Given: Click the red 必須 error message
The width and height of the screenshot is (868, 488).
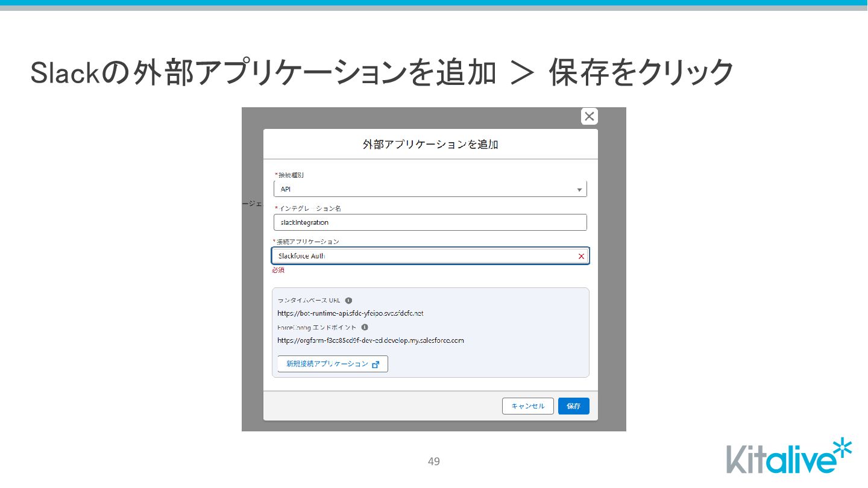Looking at the screenshot, I should (278, 270).
